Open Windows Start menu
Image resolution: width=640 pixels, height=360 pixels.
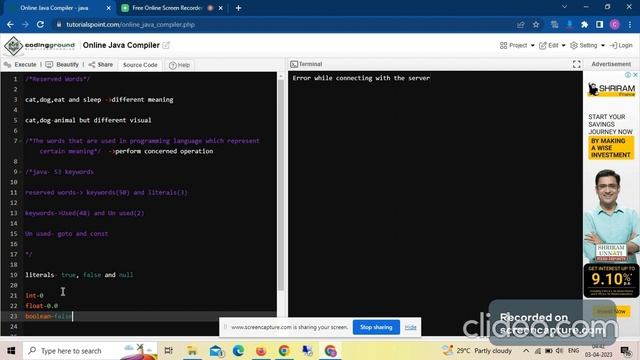(x=11, y=351)
